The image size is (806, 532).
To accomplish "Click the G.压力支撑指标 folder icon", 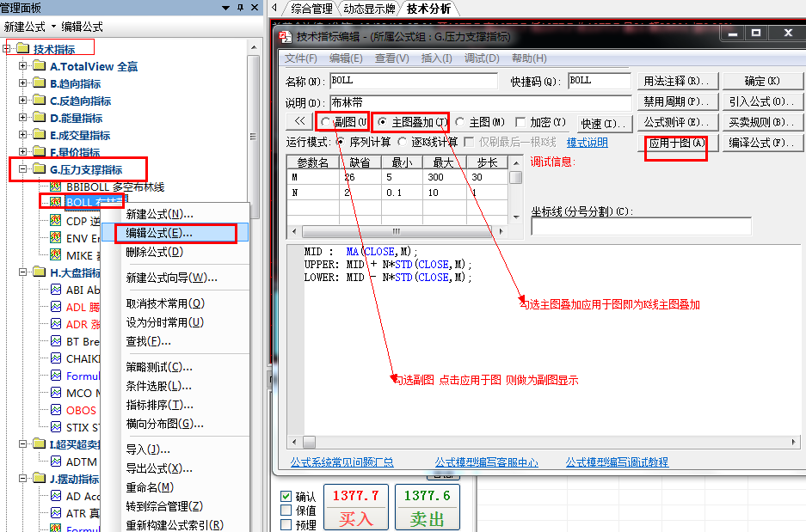I will [40, 169].
